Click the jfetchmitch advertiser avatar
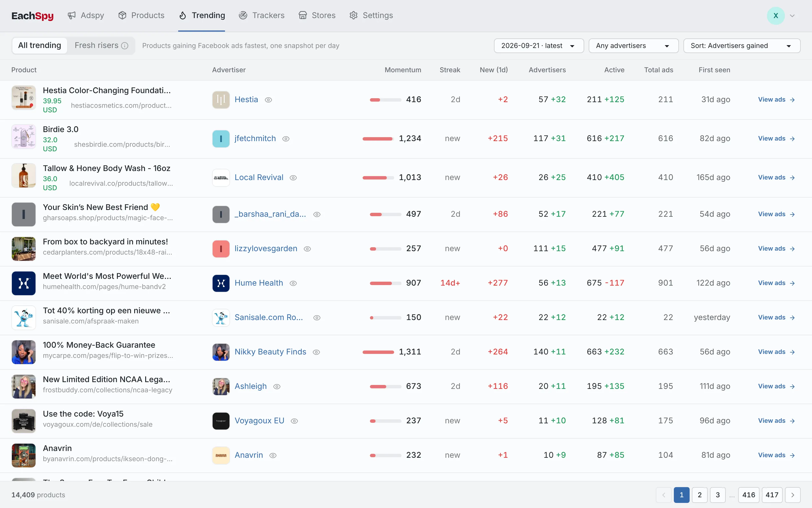This screenshot has width=812, height=508. (221, 139)
